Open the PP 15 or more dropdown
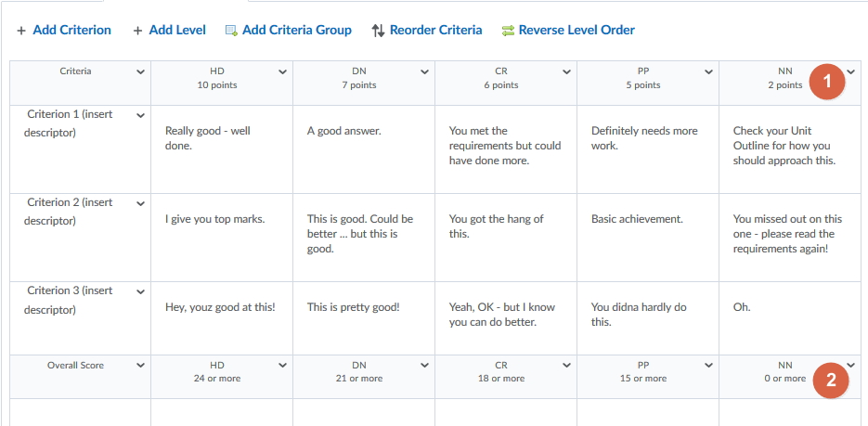The height and width of the screenshot is (426, 868). [708, 365]
